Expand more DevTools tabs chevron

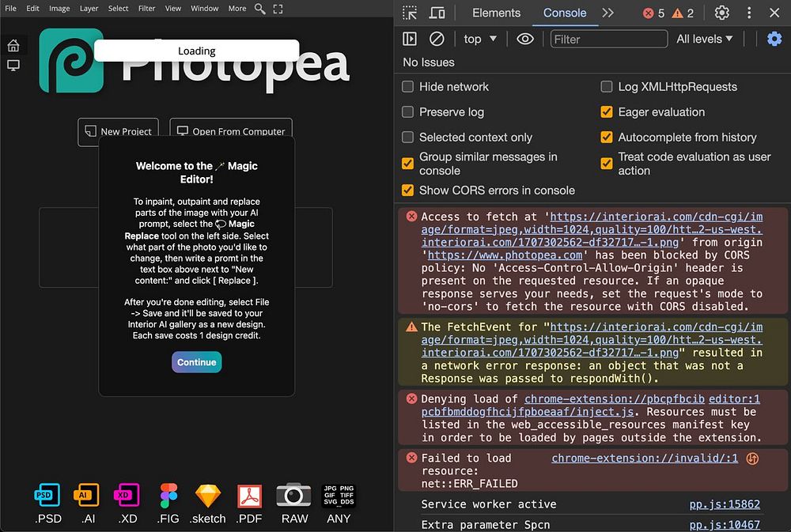tap(607, 13)
